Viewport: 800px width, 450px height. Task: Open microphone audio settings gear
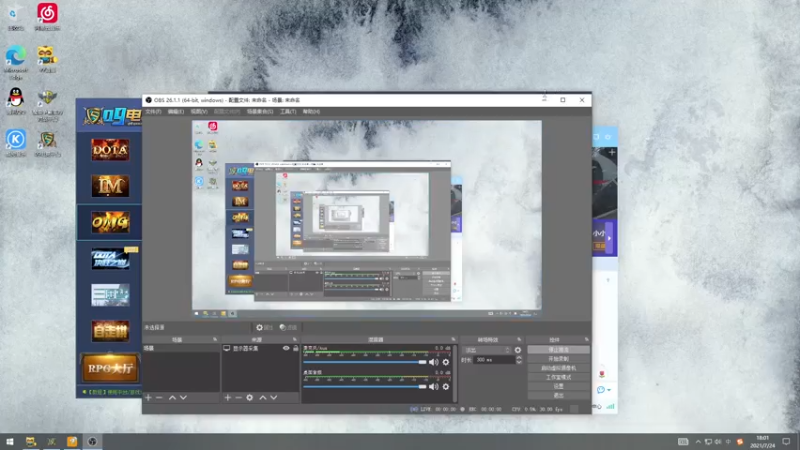click(446, 362)
